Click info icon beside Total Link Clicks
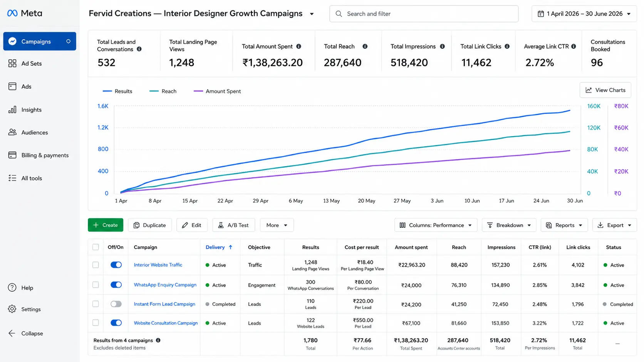 point(507,46)
